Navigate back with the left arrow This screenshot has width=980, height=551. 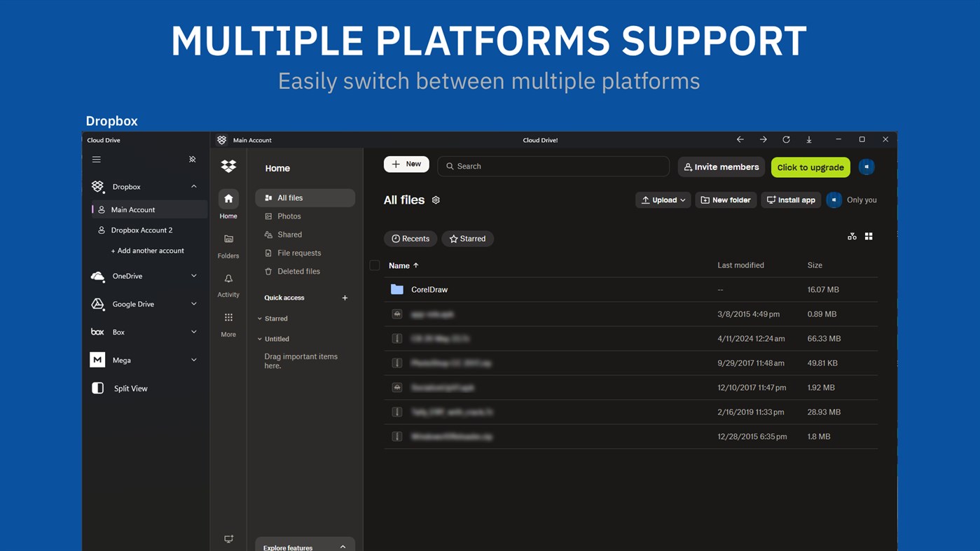coord(740,139)
